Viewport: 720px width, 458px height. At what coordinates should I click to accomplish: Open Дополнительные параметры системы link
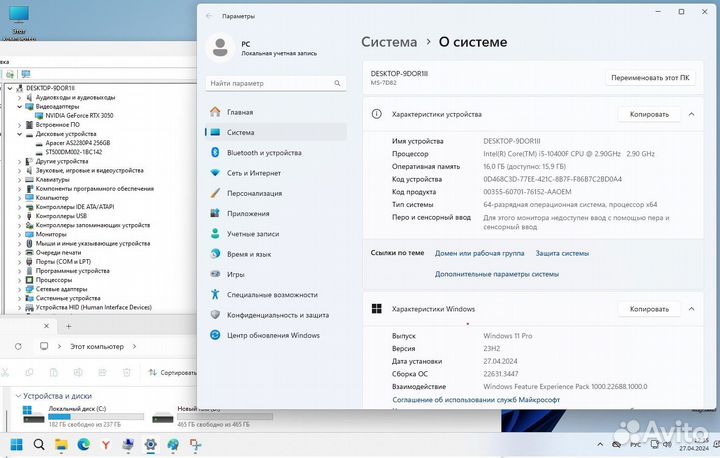[497, 274]
